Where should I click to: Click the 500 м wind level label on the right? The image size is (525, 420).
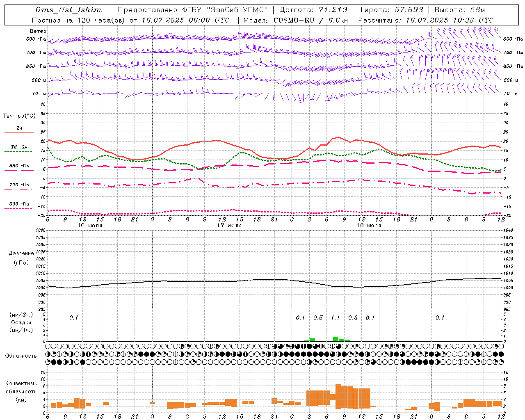(510, 80)
